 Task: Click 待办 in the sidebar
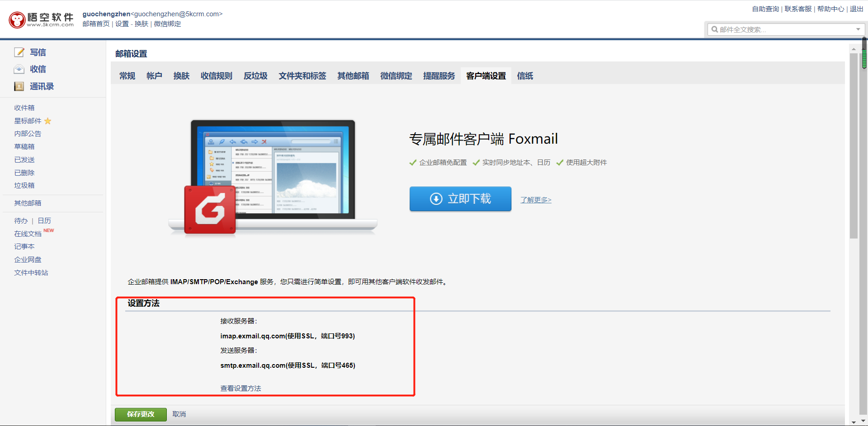tap(21, 221)
